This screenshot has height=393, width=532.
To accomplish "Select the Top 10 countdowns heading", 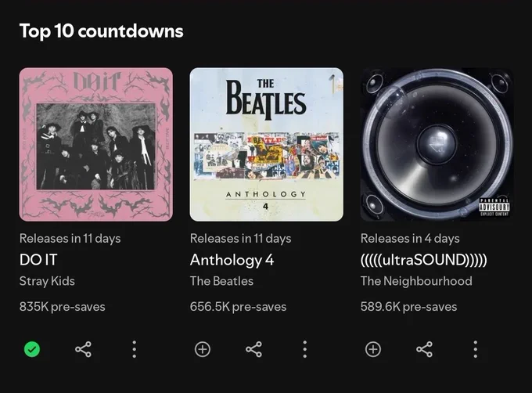I will pyautogui.click(x=102, y=31).
